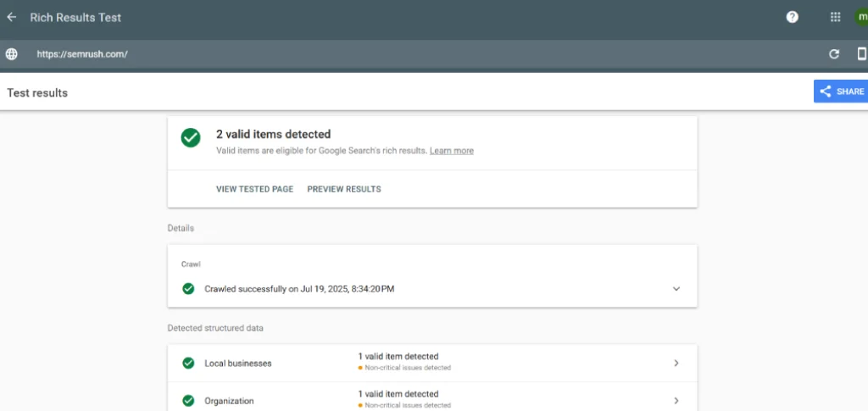Click the Details section label
Image resolution: width=868 pixels, height=411 pixels.
(181, 228)
